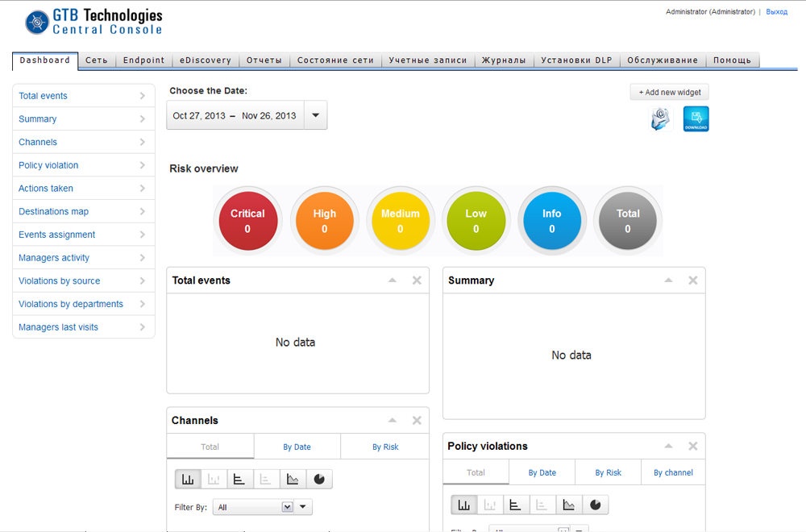This screenshot has height=532, width=806.
Task: Open Policy violation in sidebar
Action: click(x=83, y=165)
